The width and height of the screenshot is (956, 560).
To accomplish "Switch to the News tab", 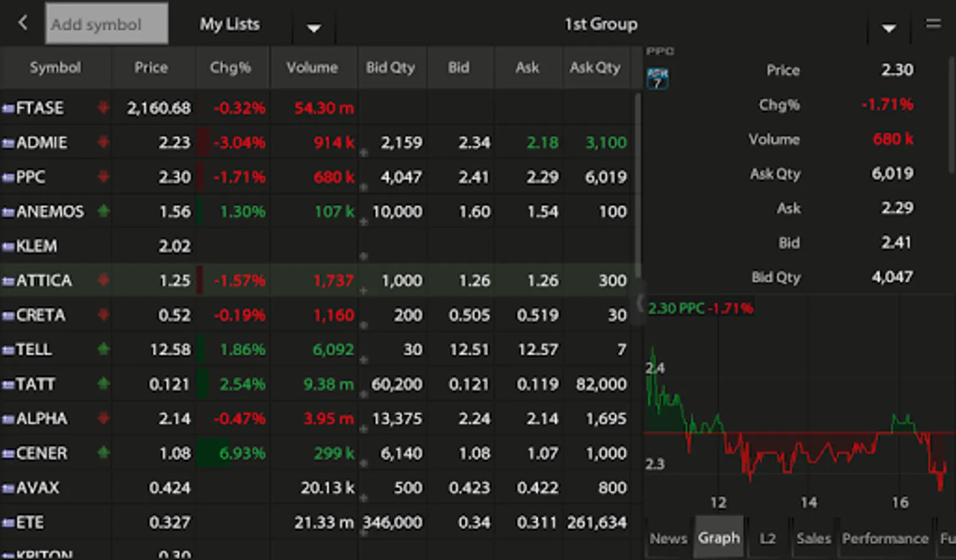I will (668, 538).
